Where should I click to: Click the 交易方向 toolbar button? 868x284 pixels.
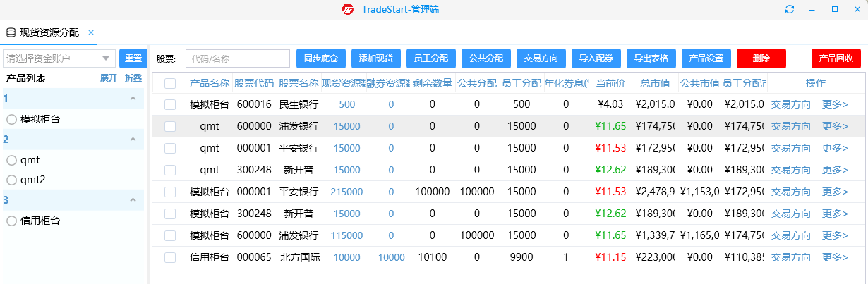pos(541,58)
